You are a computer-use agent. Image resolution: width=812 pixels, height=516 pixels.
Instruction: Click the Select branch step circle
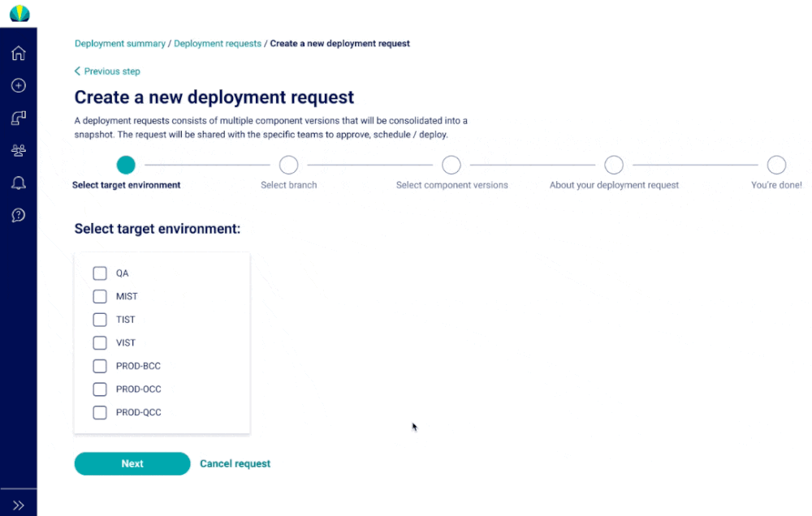288,164
